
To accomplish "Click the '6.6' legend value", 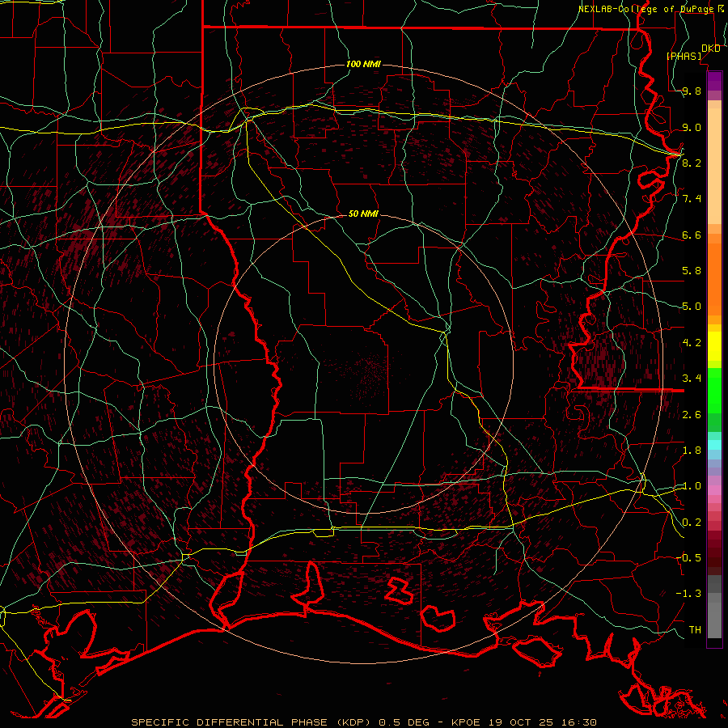I will tap(692, 235).
